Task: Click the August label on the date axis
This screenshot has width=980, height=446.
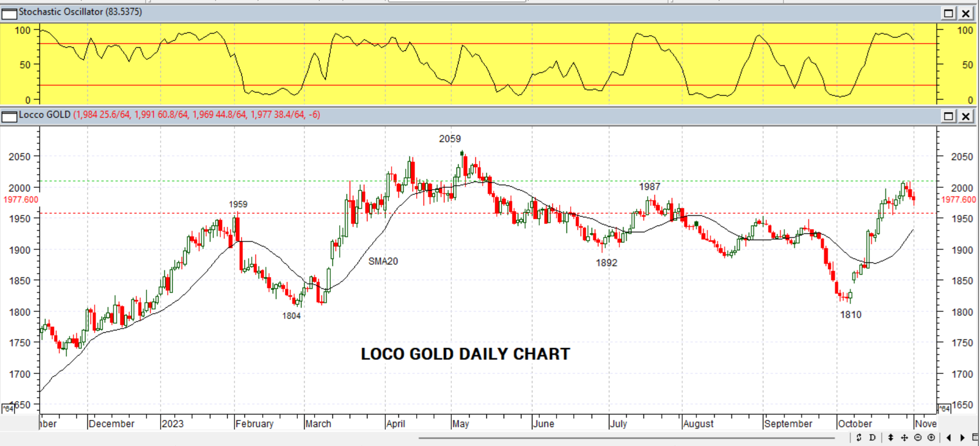Action: tap(698, 423)
